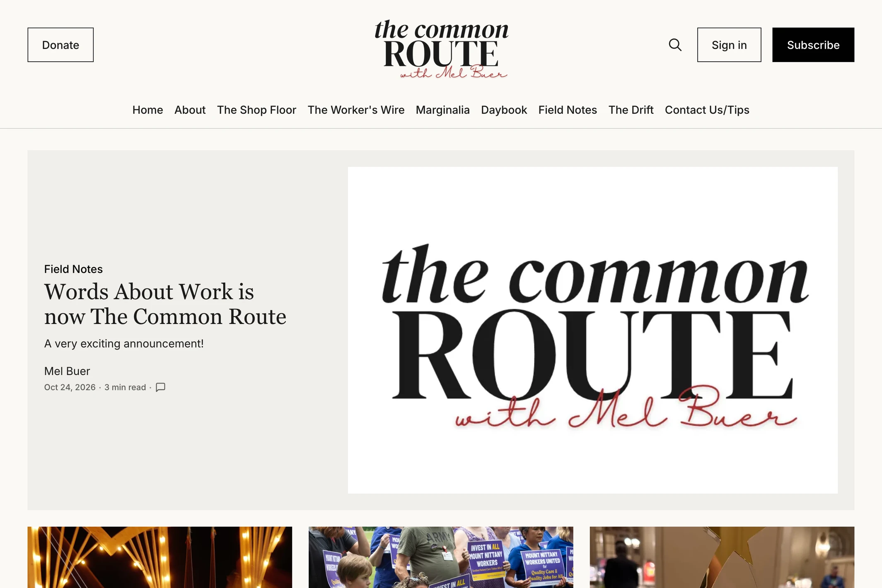
Task: Open the About page
Action: pyautogui.click(x=190, y=110)
